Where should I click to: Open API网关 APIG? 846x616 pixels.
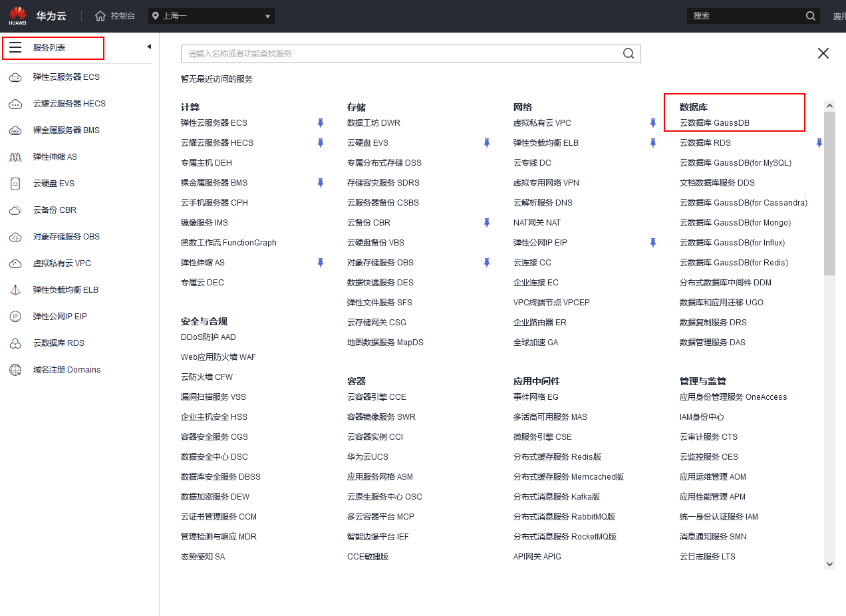click(x=537, y=557)
